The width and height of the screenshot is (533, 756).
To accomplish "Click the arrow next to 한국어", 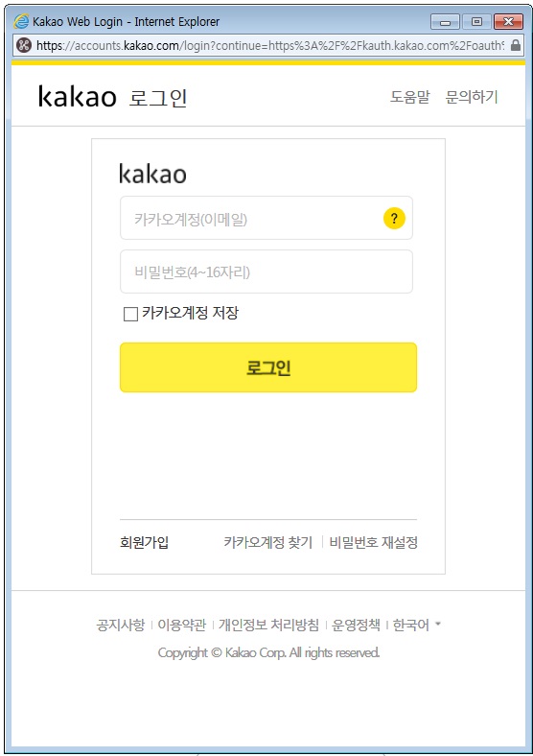I will (x=437, y=624).
